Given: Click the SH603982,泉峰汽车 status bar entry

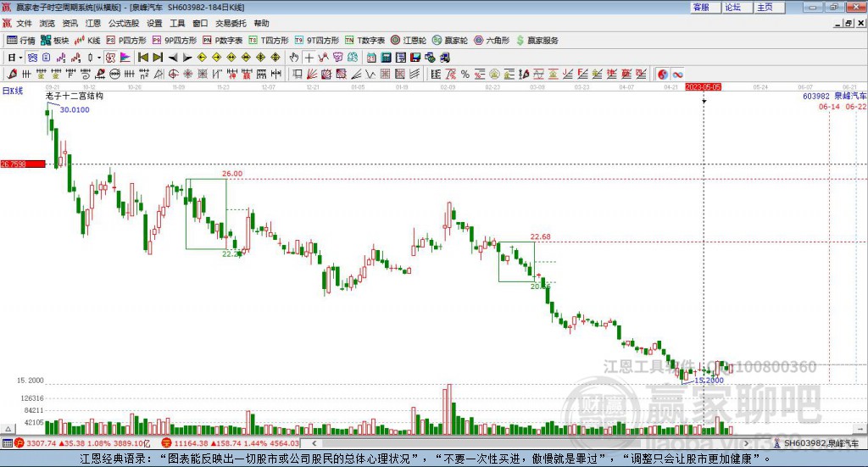Looking at the screenshot, I should pyautogui.click(x=816, y=443).
